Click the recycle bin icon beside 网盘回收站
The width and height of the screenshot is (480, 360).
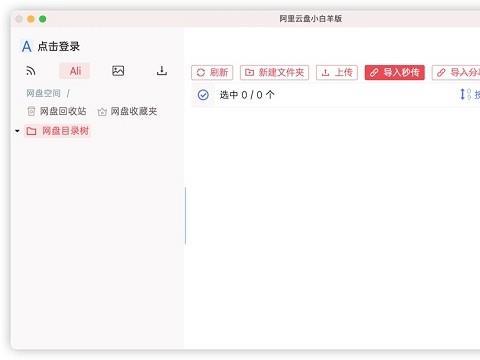31,111
